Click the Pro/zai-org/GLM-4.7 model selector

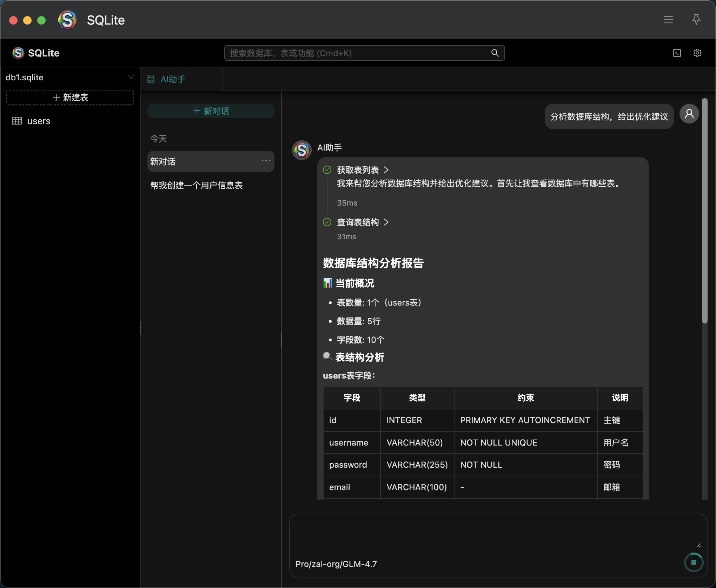click(336, 564)
